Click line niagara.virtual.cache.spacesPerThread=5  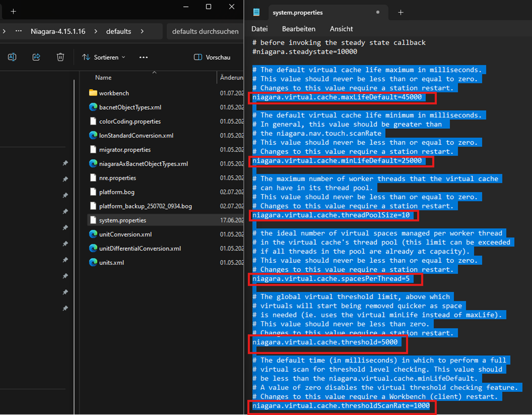tap(331, 279)
